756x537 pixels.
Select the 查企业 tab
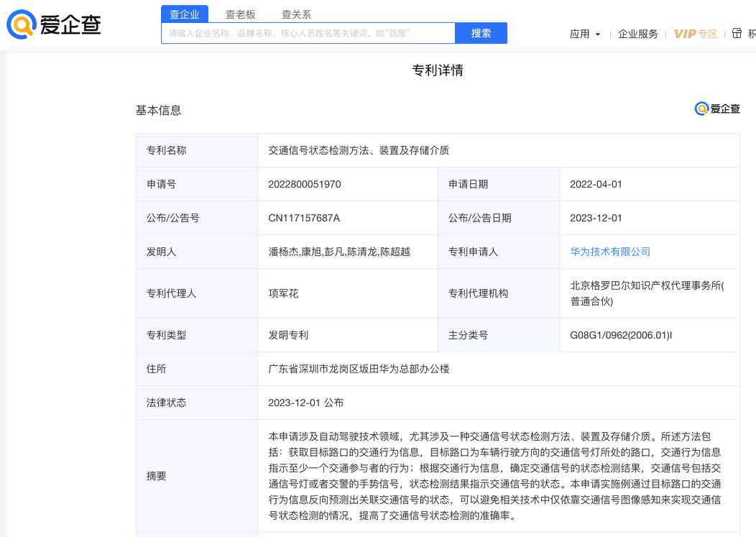tap(185, 14)
